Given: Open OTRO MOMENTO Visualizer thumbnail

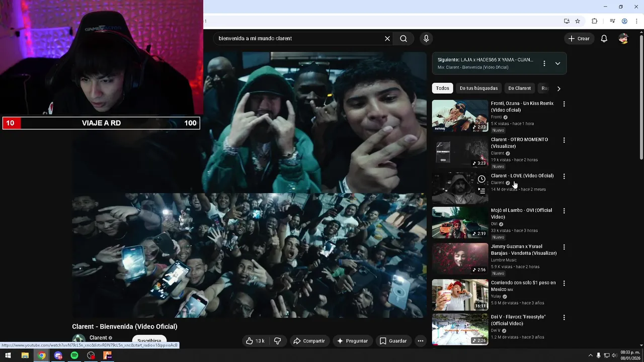Looking at the screenshot, I should (460, 152).
